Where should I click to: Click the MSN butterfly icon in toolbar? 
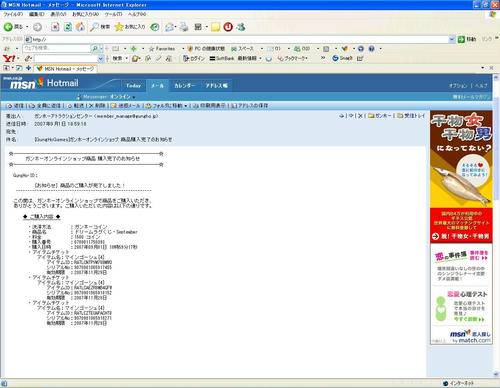click(x=345, y=49)
